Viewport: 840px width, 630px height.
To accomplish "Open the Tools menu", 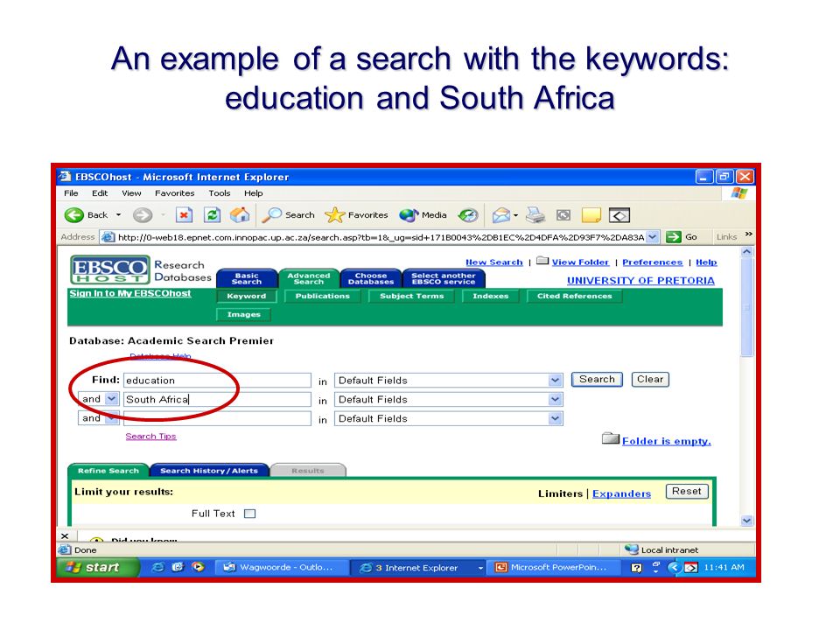I will pos(220,193).
